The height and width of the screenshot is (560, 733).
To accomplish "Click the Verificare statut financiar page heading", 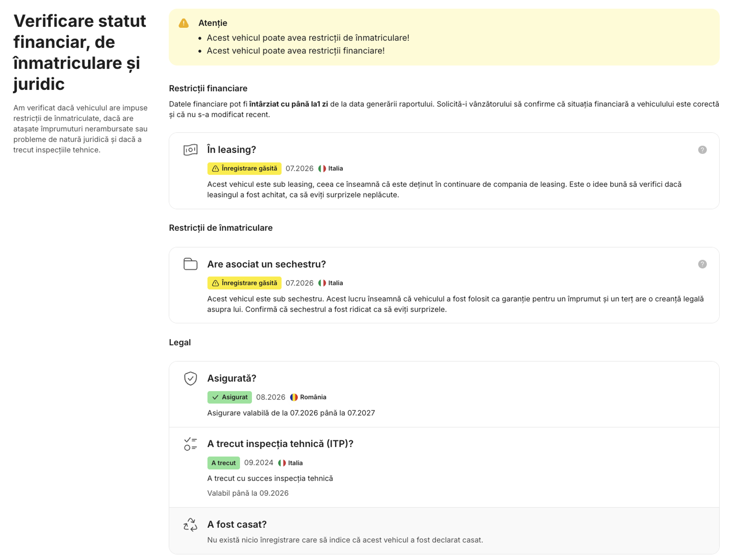I will pos(79,52).
